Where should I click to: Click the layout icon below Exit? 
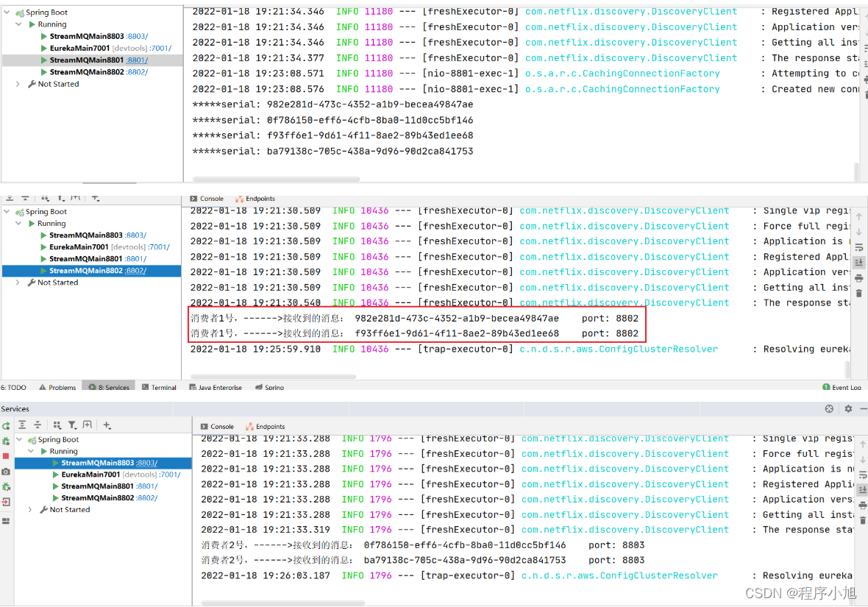[x=6, y=521]
